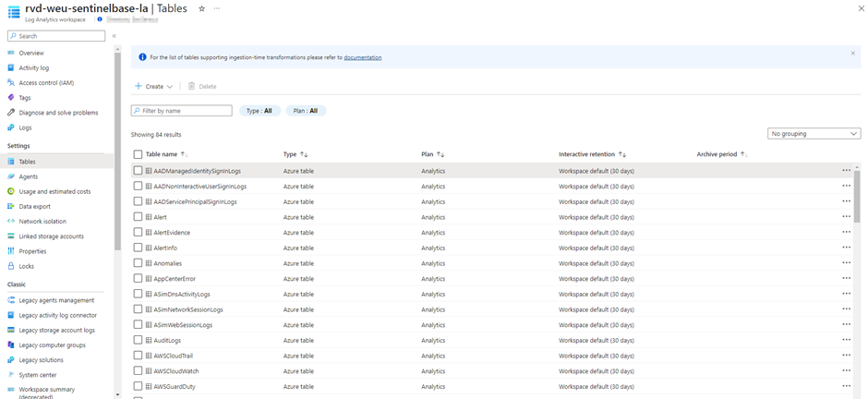
Task: Open the ASimWebSessionLogs table
Action: [x=183, y=325]
